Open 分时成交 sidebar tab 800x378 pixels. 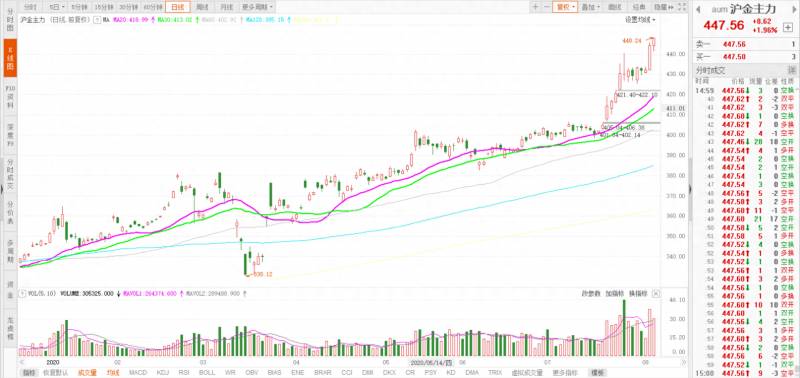click(10, 174)
